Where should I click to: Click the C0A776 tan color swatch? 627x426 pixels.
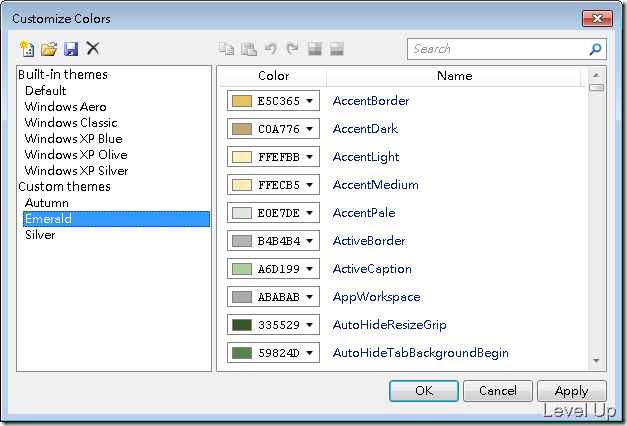pyautogui.click(x=242, y=129)
